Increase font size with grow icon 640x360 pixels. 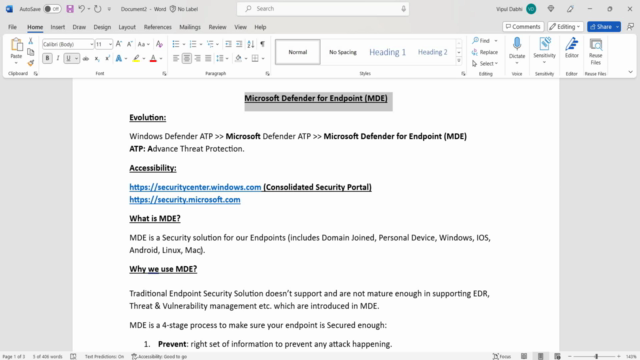(x=119, y=44)
